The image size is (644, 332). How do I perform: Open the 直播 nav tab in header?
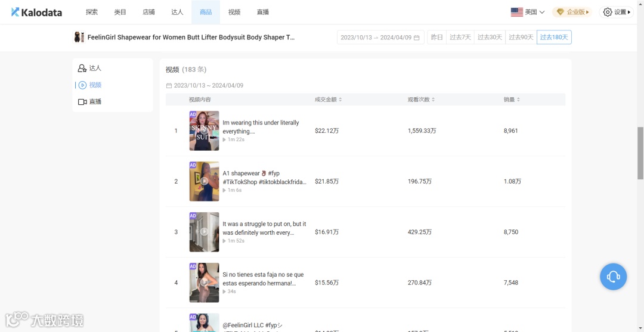tap(263, 13)
